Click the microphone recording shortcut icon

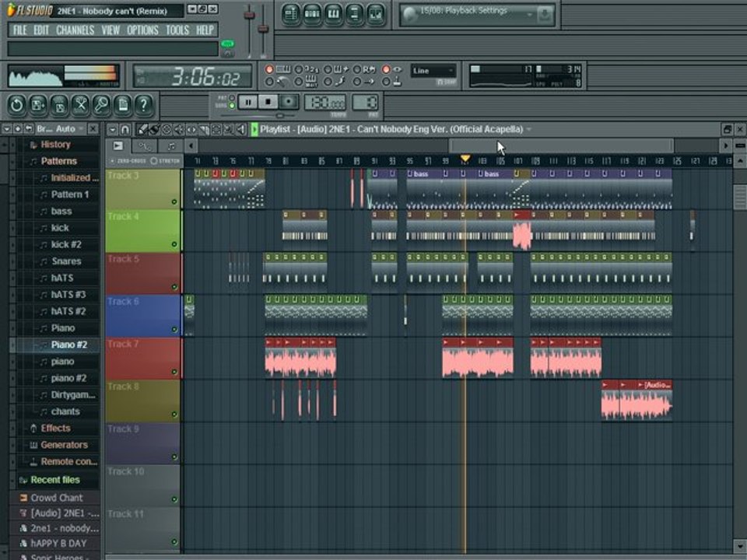pyautogui.click(x=101, y=105)
